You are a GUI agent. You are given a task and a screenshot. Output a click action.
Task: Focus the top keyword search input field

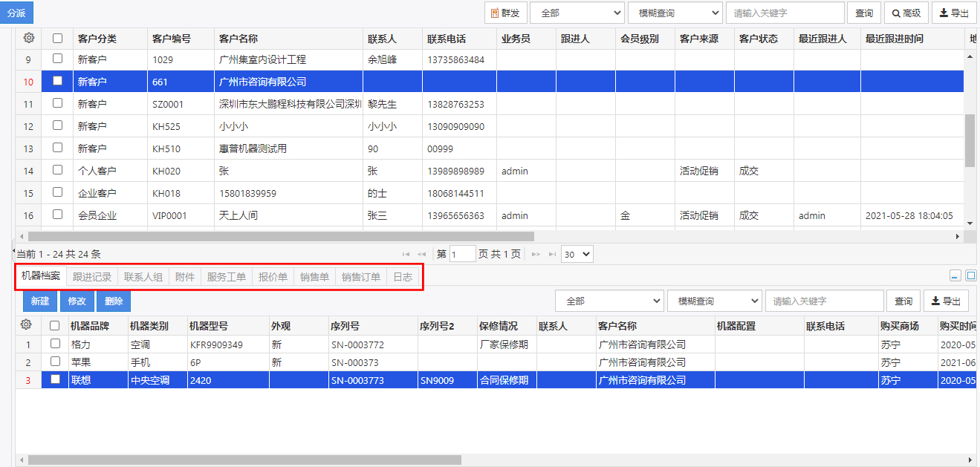785,13
